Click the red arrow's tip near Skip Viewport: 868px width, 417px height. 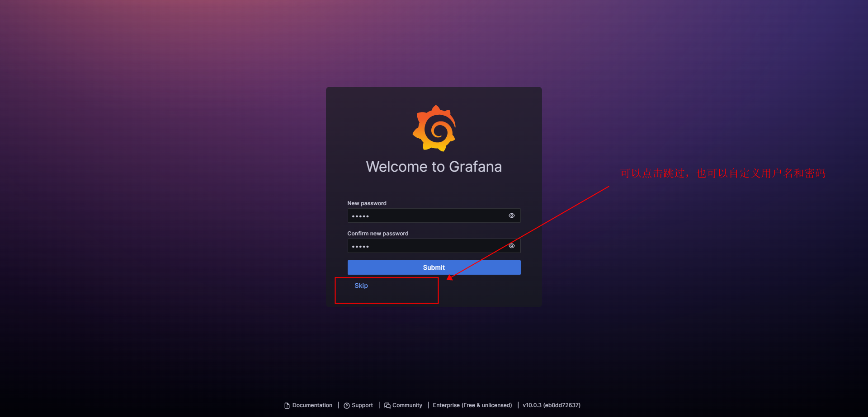449,278
